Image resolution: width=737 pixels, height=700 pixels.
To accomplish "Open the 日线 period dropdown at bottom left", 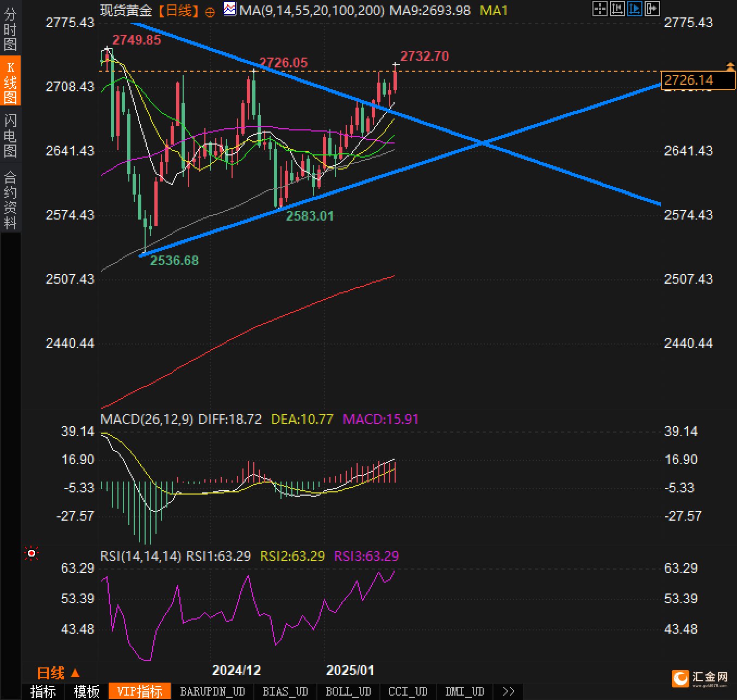I will click(x=58, y=673).
